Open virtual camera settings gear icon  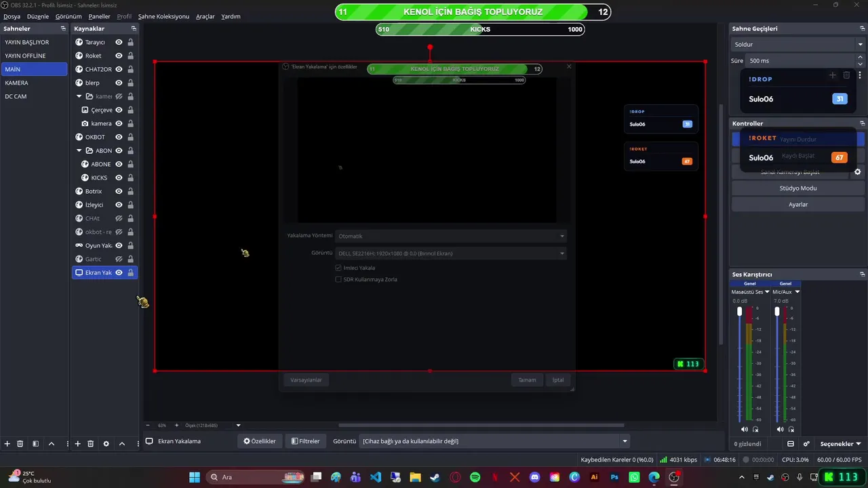(857, 172)
